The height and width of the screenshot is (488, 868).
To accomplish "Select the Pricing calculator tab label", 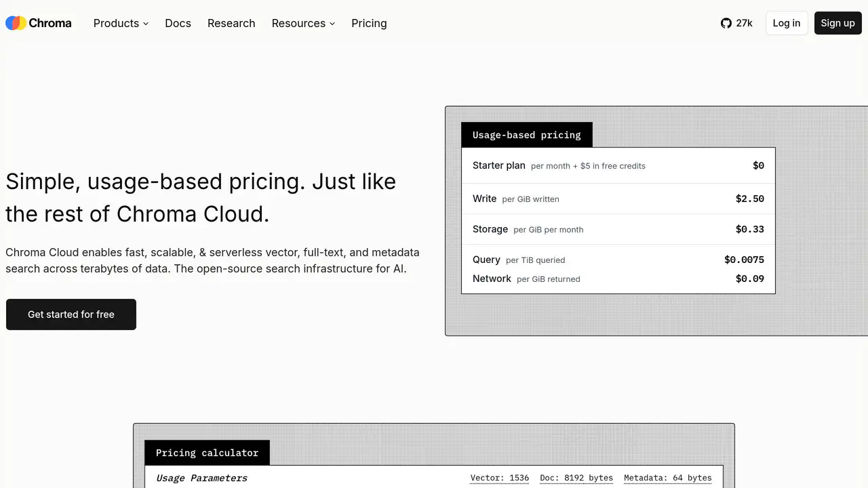I will [x=207, y=453].
